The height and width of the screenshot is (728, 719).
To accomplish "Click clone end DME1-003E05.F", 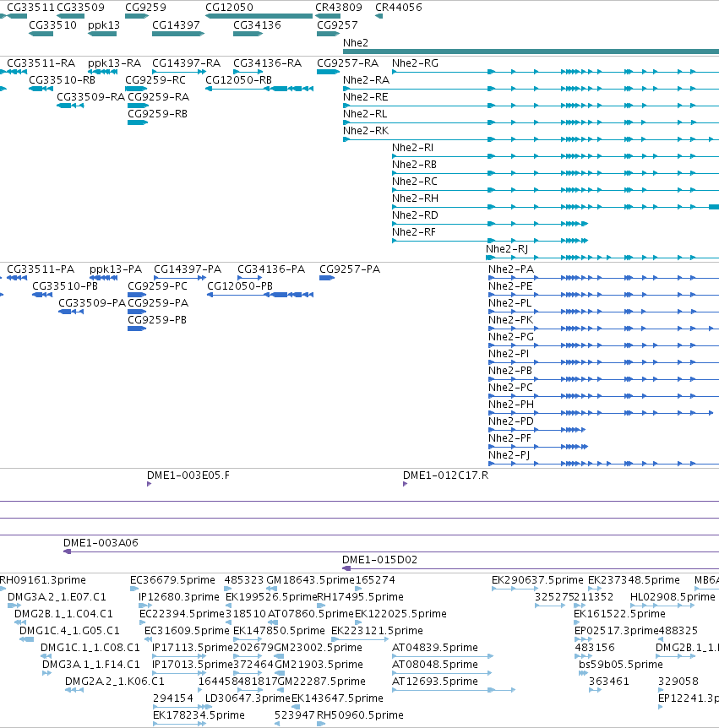I will 188,475.
